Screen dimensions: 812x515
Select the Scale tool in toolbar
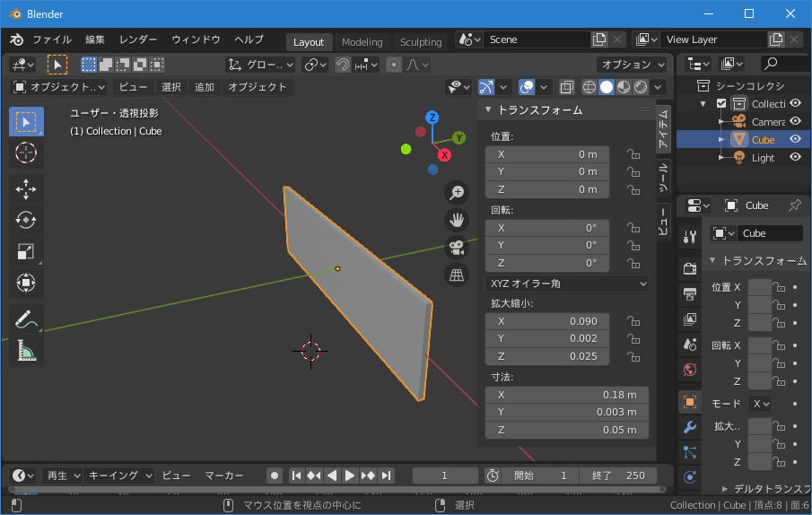tap(26, 252)
